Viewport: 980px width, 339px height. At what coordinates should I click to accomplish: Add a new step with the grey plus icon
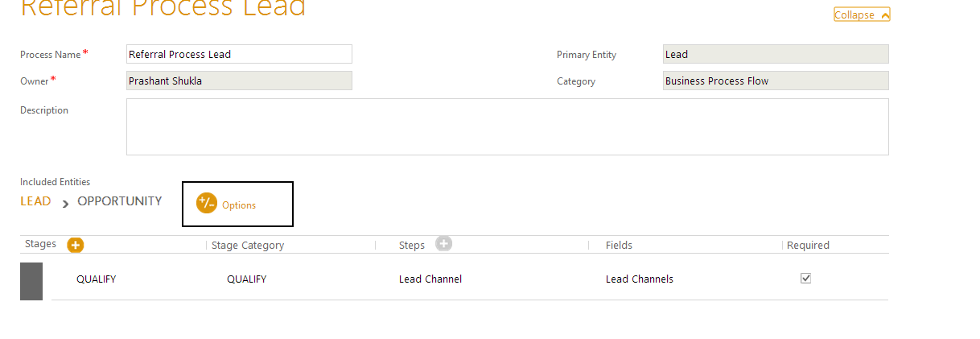tap(444, 244)
